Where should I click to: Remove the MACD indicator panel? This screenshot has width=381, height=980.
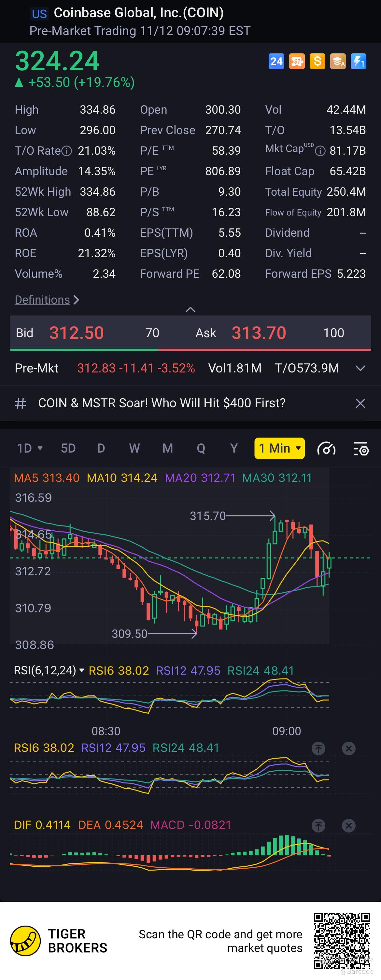pyautogui.click(x=348, y=826)
